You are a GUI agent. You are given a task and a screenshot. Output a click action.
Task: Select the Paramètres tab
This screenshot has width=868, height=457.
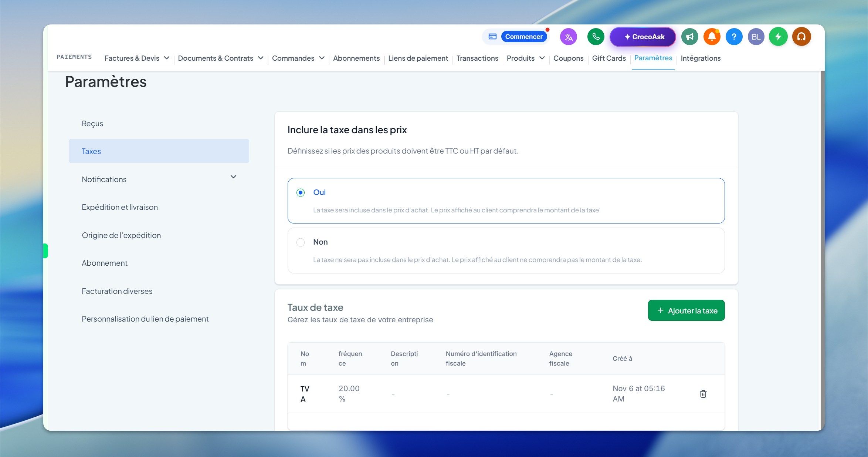(x=653, y=58)
